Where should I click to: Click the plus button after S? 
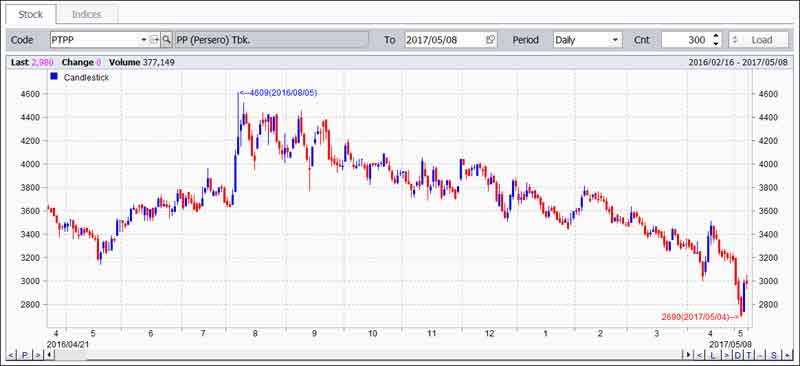coord(787,355)
